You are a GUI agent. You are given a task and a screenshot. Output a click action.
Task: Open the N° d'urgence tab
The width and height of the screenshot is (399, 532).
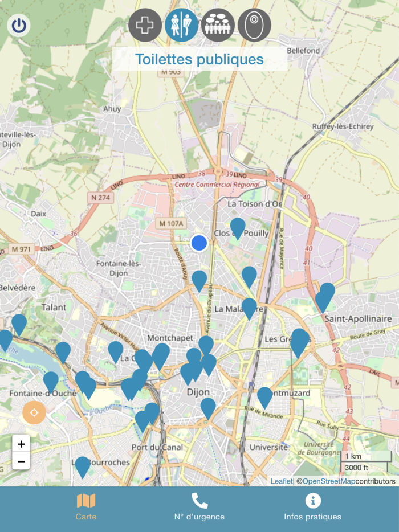coord(199,508)
